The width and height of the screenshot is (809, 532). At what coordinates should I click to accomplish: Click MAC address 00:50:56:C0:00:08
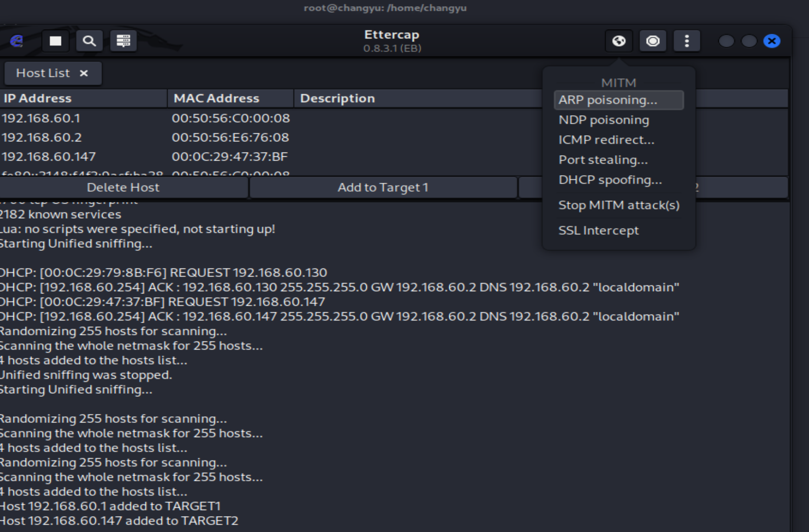231,118
